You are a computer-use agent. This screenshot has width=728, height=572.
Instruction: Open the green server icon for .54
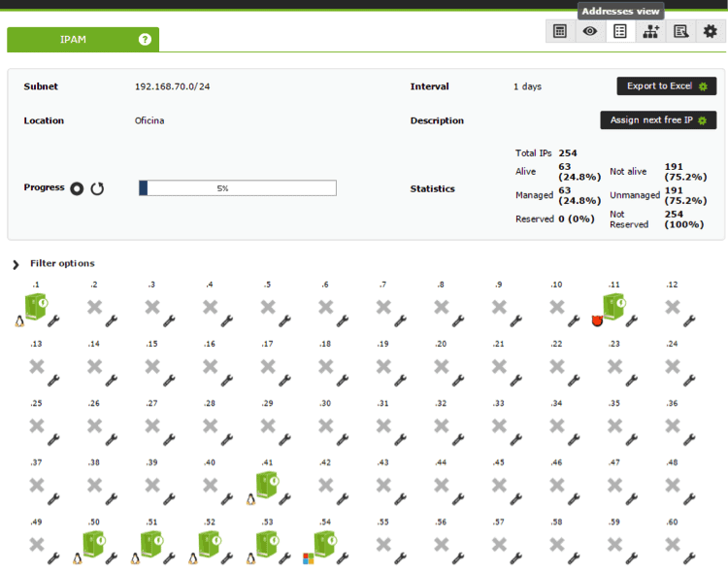pos(325,544)
